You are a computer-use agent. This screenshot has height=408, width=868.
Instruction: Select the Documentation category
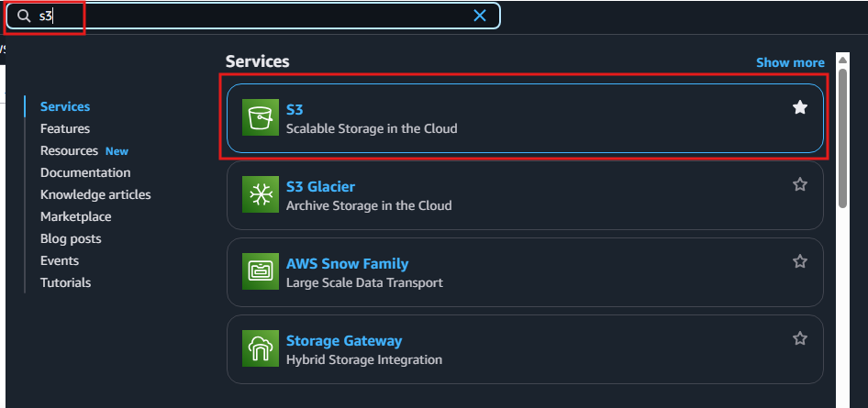pos(85,172)
